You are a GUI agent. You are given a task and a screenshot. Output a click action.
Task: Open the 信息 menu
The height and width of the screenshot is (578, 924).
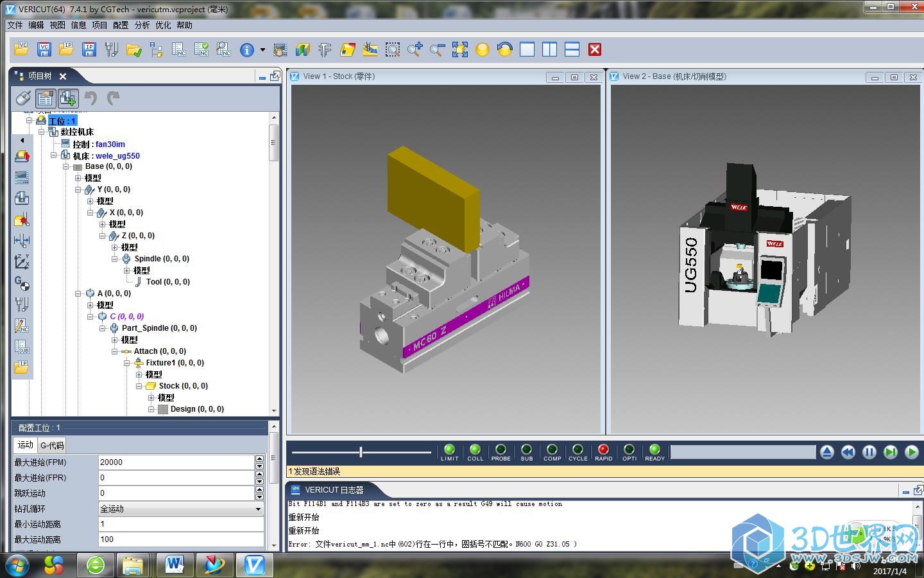pos(78,25)
